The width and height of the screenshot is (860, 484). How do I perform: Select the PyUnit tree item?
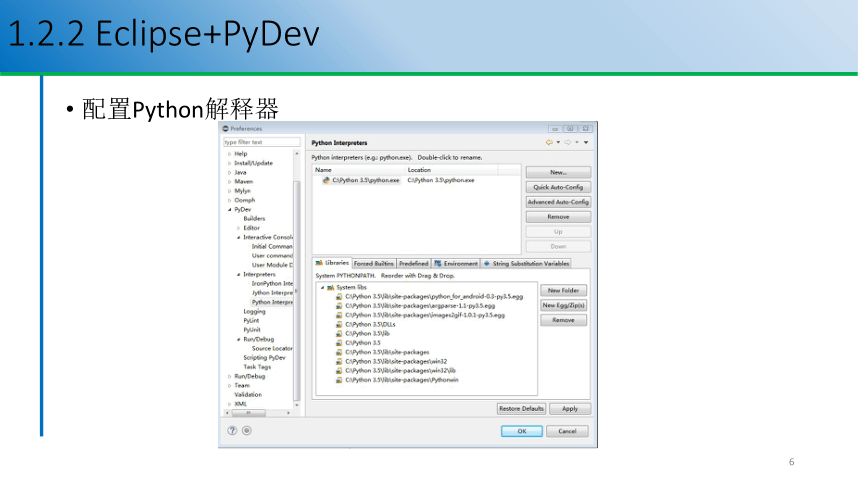pyautogui.click(x=252, y=330)
